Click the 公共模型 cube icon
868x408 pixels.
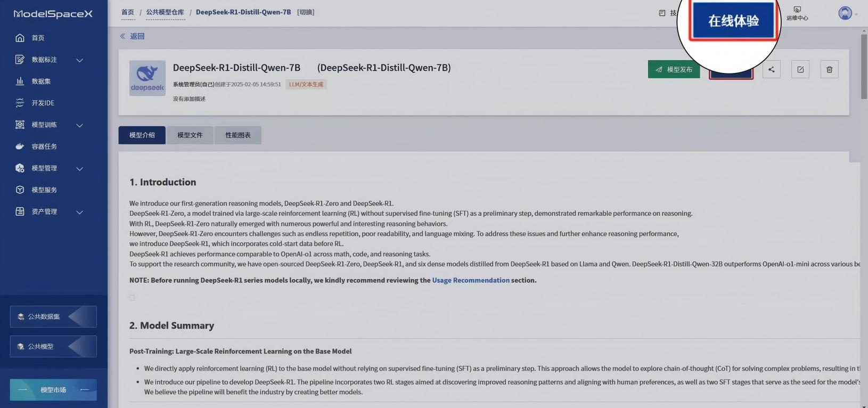point(21,346)
